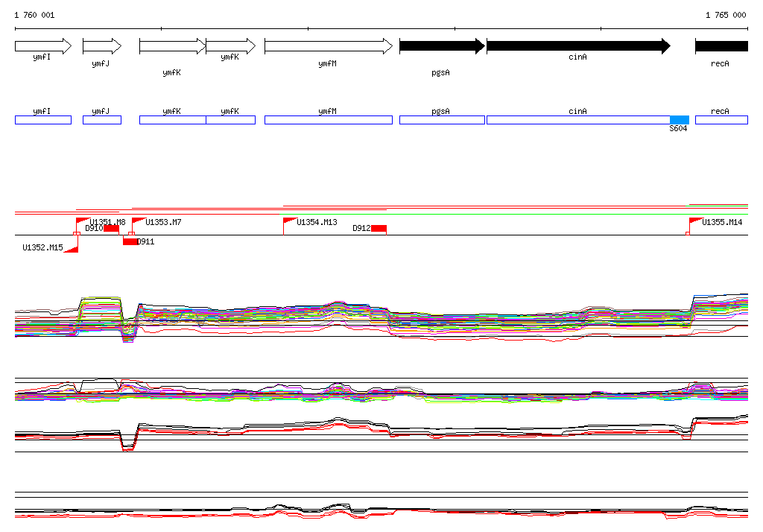Click the U1352.M15 label text
Screen dimensions: 763x532
pyautogui.click(x=42, y=247)
